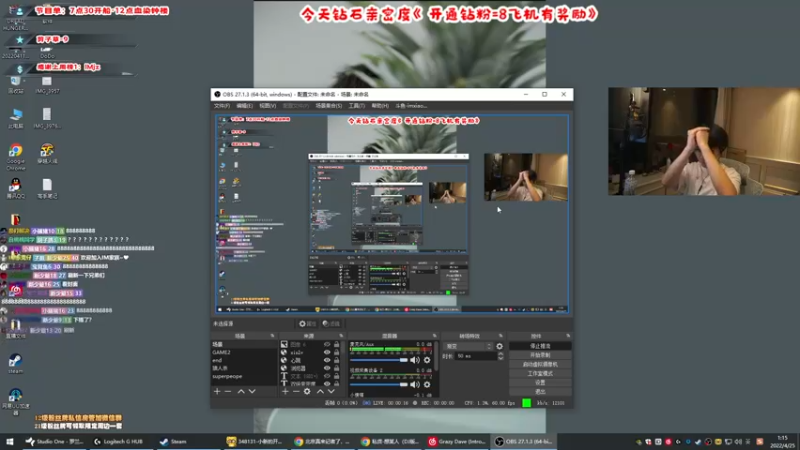Undock the 来源 panel via its header icon
Viewport: 800px width, 450px height.
pos(341,336)
